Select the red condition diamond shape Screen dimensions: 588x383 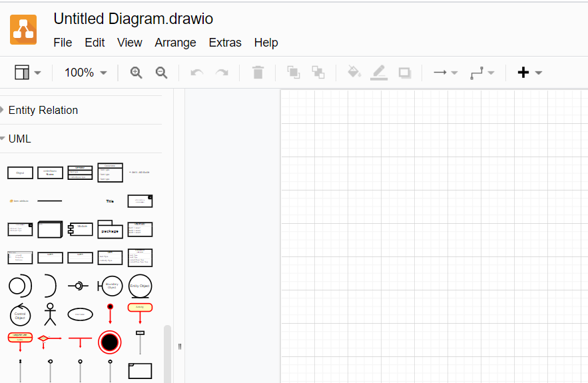pyautogui.click(x=49, y=341)
